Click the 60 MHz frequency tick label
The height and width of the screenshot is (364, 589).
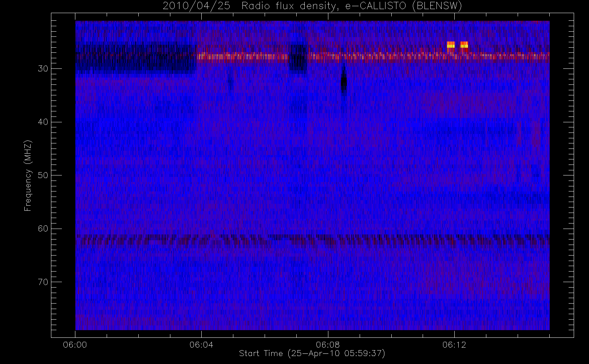(43, 229)
